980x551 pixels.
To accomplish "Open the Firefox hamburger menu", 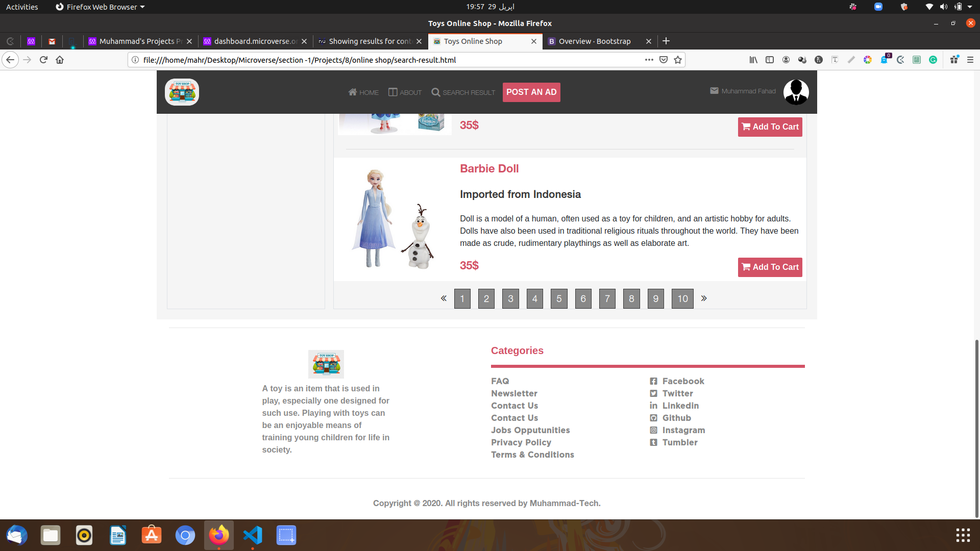I will (970, 60).
